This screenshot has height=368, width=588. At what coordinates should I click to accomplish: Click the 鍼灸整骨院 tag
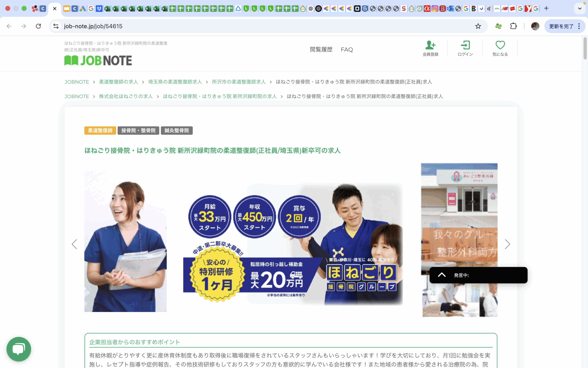tap(177, 130)
